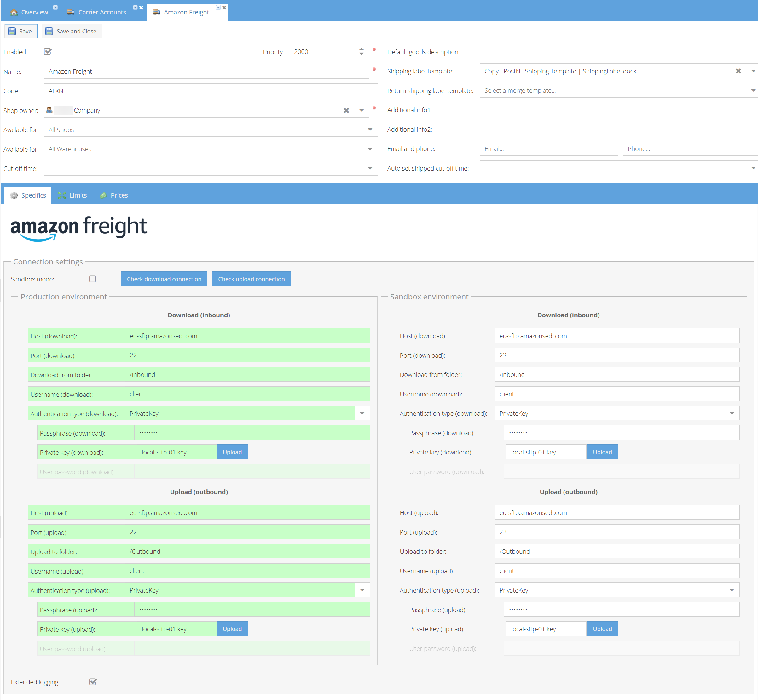The image size is (758, 700).
Task: Click the Save and Close button
Action: click(x=72, y=31)
